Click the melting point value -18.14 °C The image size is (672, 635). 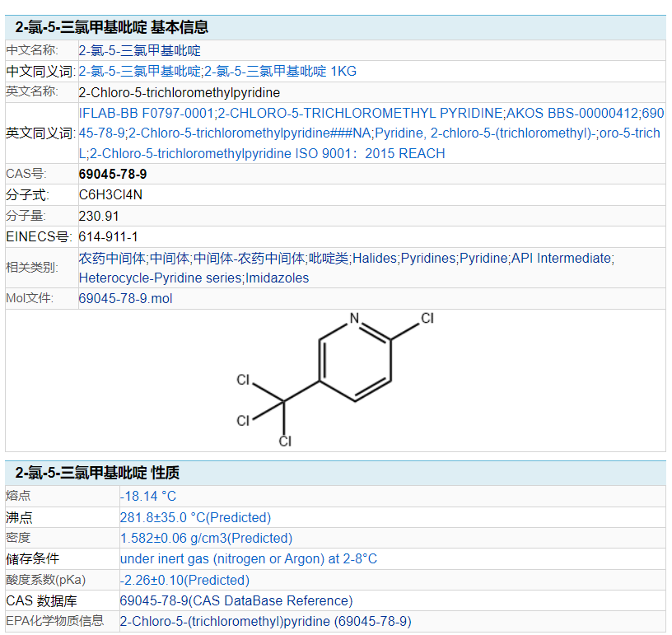click(148, 496)
